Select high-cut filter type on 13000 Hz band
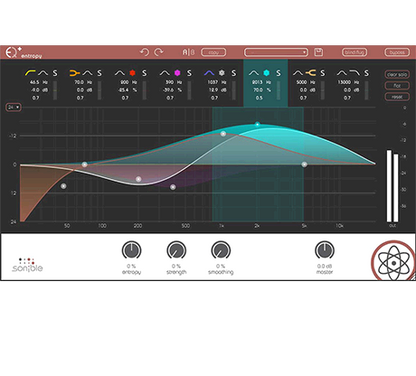416x376 pixels. (x=355, y=73)
